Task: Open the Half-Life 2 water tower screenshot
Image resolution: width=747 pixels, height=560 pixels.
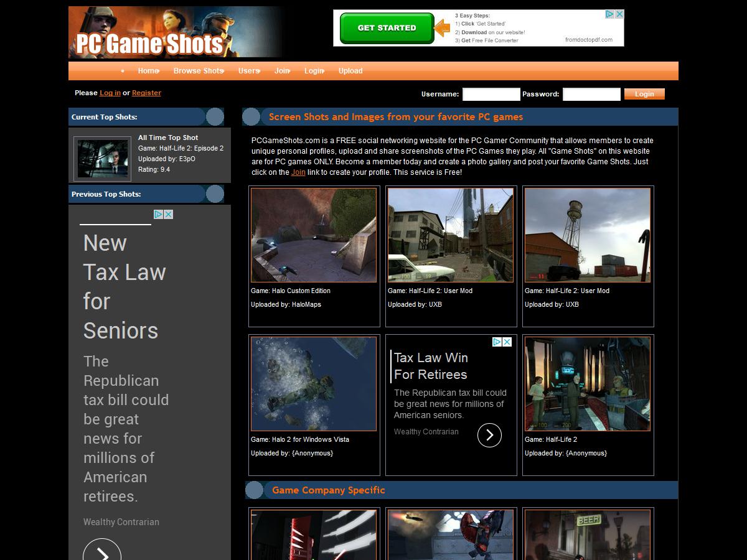Action: 588,235
